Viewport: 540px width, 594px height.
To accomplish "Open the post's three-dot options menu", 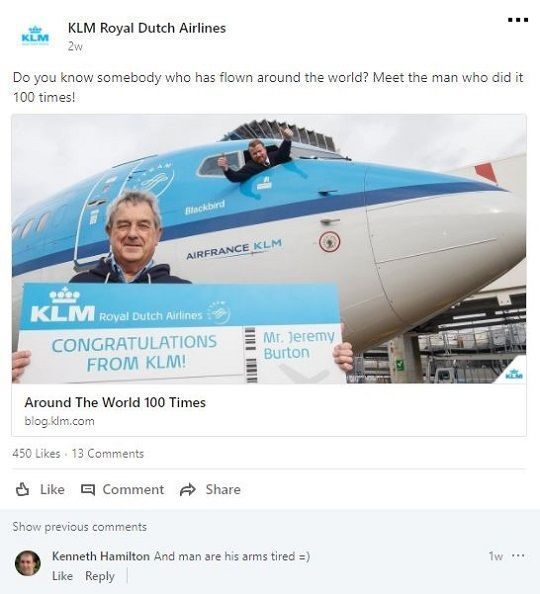I will 518,20.
